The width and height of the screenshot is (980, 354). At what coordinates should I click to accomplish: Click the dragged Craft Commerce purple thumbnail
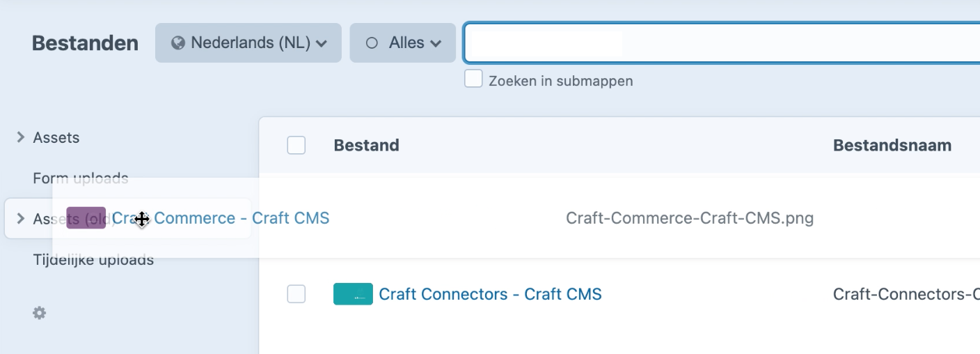click(86, 218)
